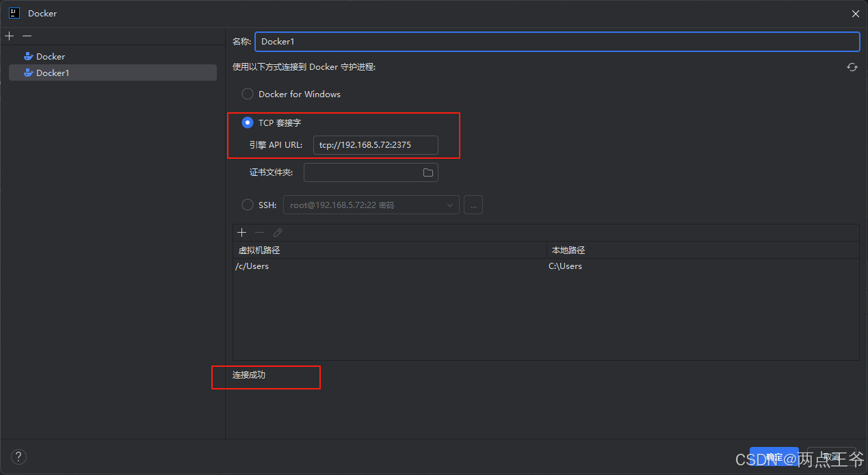Open the SSH configuration dropdown

371,205
